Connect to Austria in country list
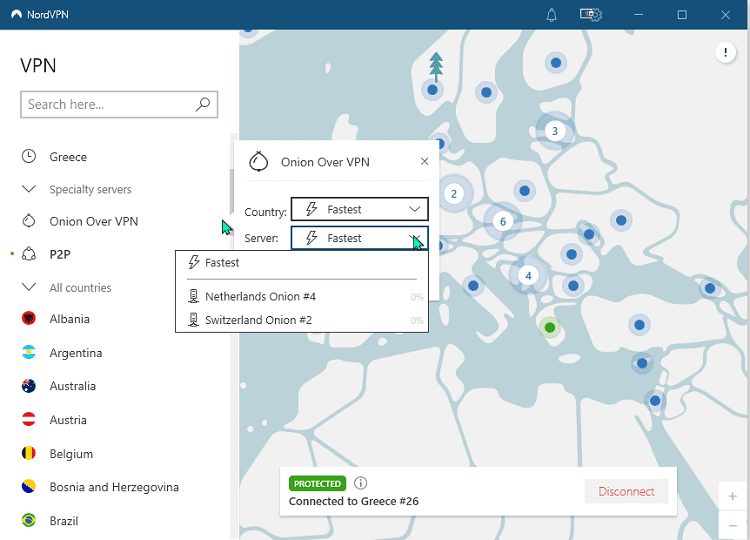This screenshot has height=540, width=750. (68, 420)
